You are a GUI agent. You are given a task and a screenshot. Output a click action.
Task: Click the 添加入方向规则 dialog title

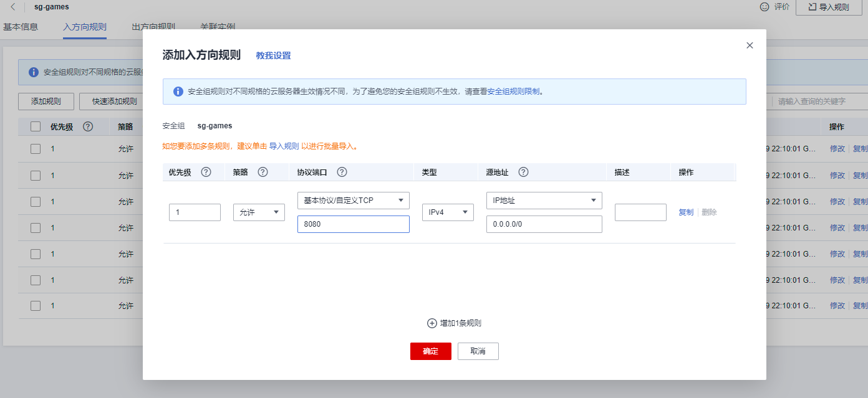coord(201,55)
